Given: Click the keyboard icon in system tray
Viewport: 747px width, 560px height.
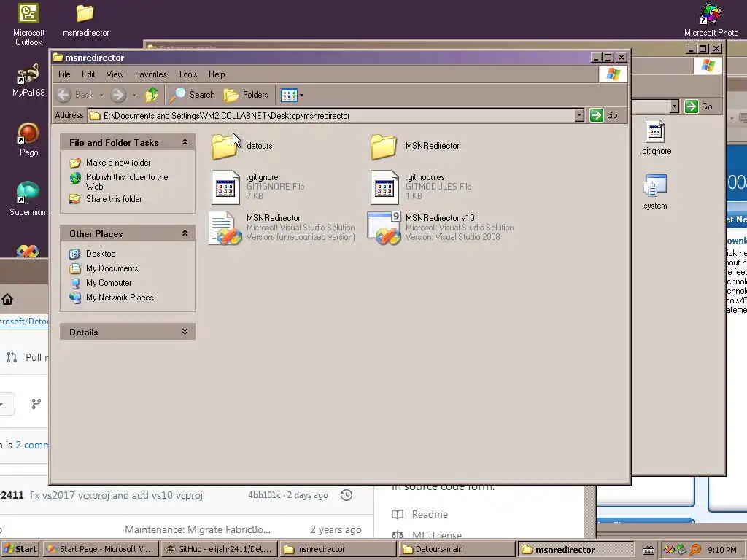Looking at the screenshot, I should click(x=648, y=550).
